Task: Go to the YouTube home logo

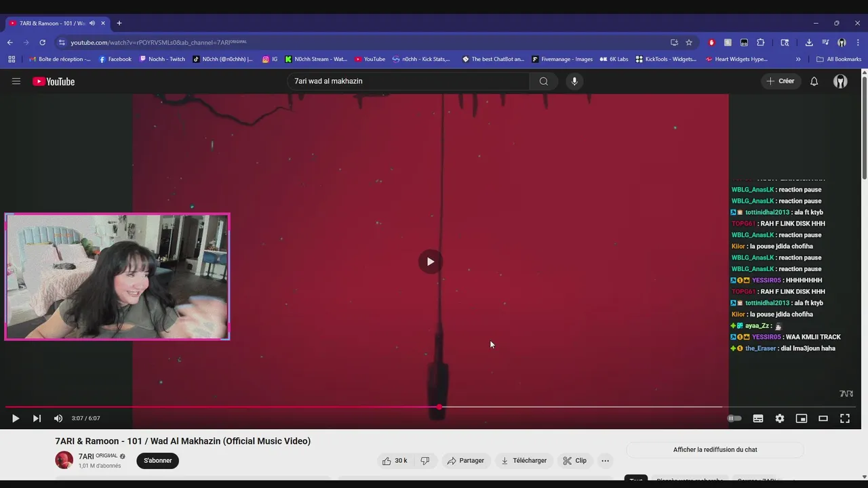Action: click(54, 81)
